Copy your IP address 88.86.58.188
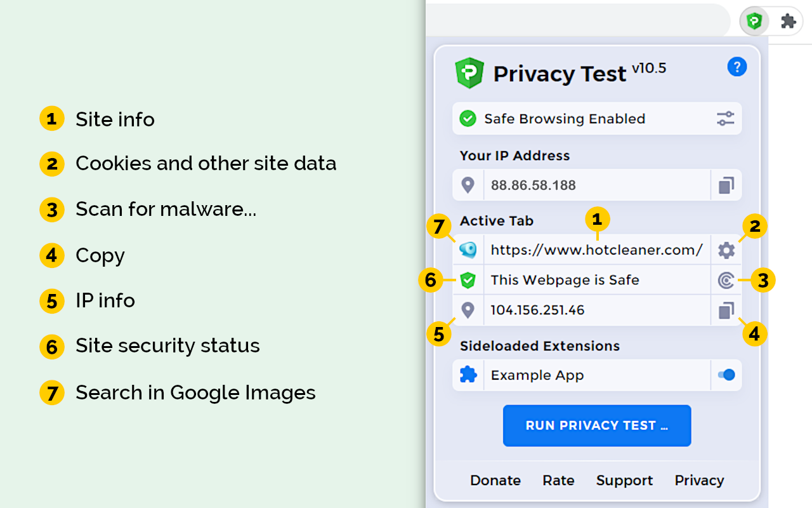 pyautogui.click(x=726, y=185)
